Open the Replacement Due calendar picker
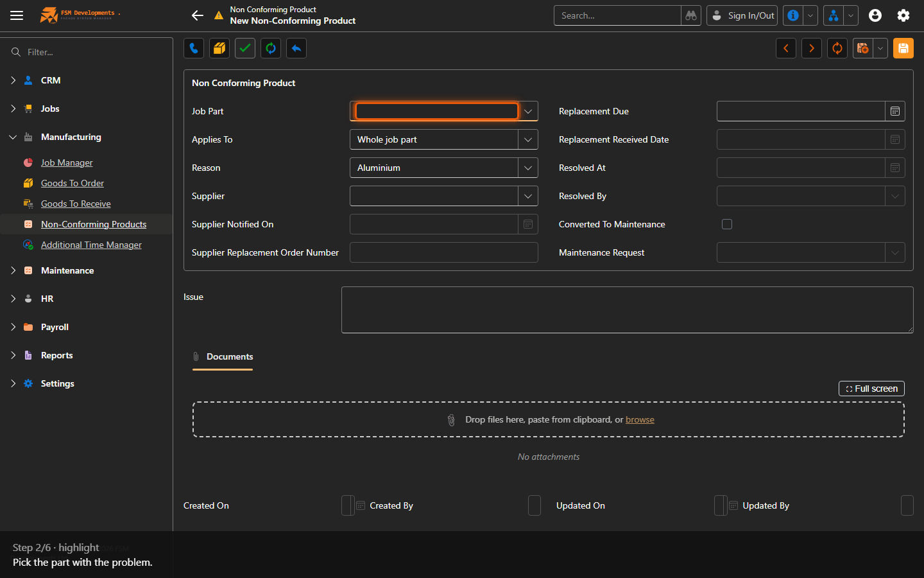 (x=895, y=111)
